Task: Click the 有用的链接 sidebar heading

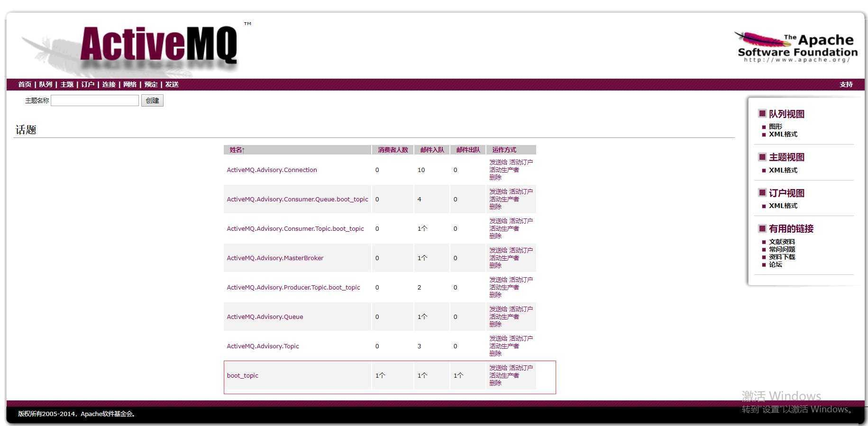Action: click(791, 229)
